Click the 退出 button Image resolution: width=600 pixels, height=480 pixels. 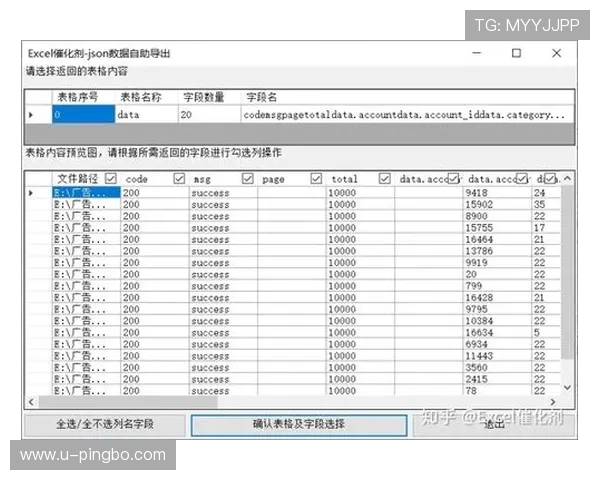click(x=494, y=424)
